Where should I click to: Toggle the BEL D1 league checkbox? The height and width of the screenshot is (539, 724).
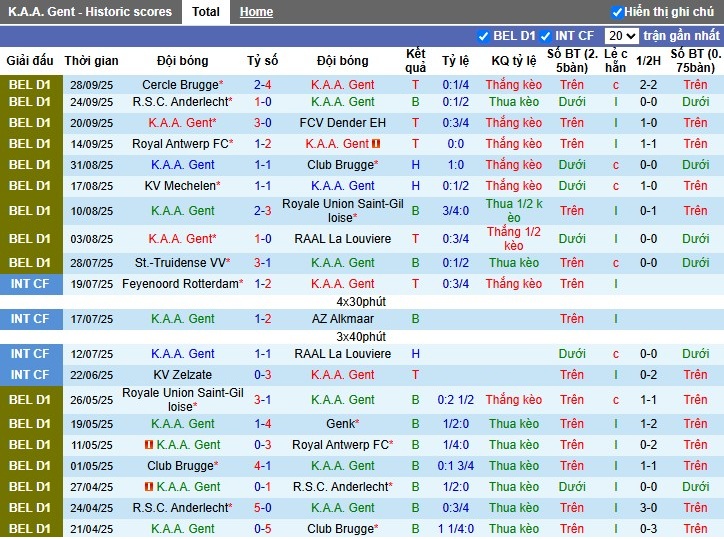coord(484,36)
